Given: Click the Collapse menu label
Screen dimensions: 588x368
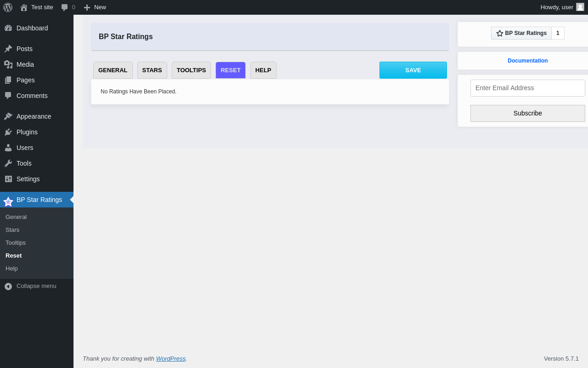Looking at the screenshot, I should coord(36,286).
